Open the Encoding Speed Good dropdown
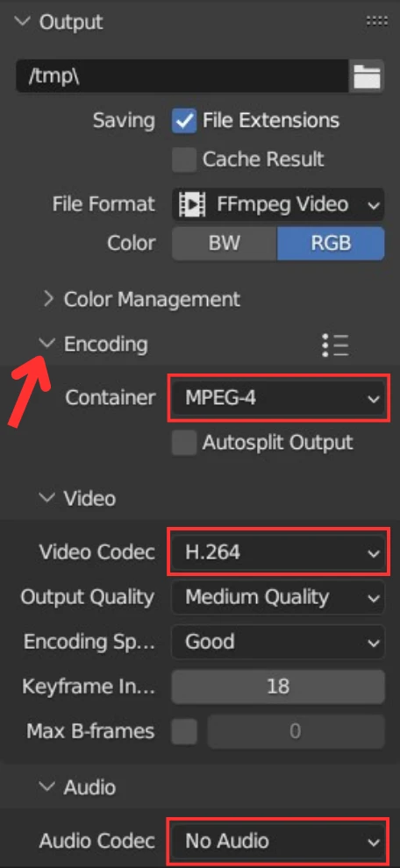Screen dimensions: 400x868 (278, 642)
